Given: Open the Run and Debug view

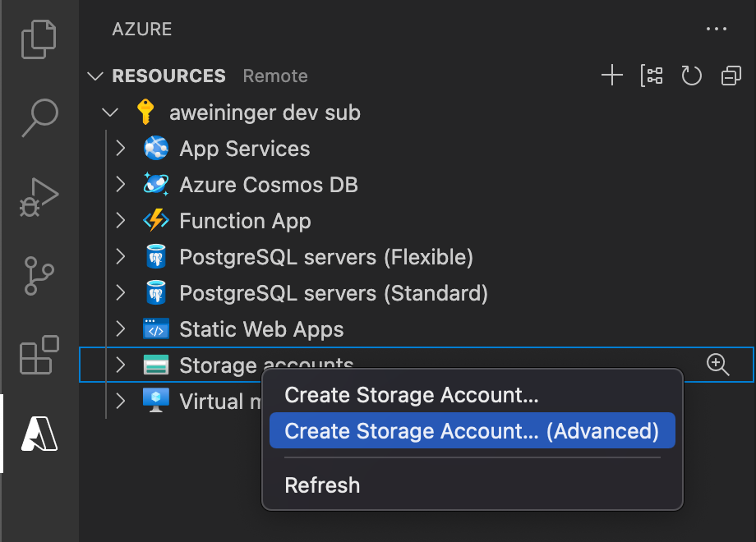Looking at the screenshot, I should point(39,197).
